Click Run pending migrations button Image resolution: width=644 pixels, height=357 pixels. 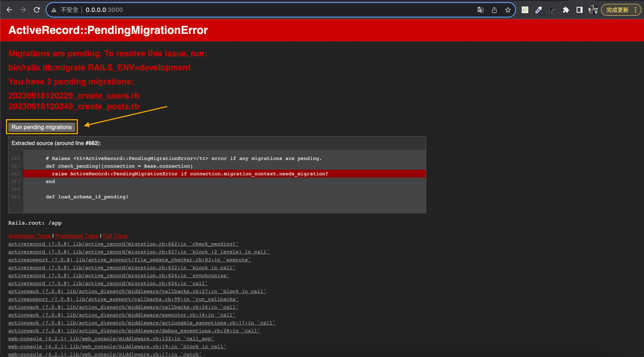pos(42,127)
